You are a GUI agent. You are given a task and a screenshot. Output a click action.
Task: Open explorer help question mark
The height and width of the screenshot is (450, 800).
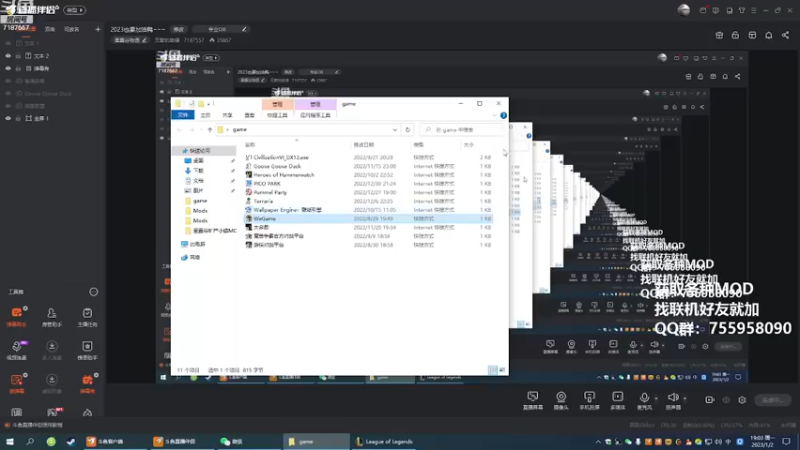[x=504, y=115]
